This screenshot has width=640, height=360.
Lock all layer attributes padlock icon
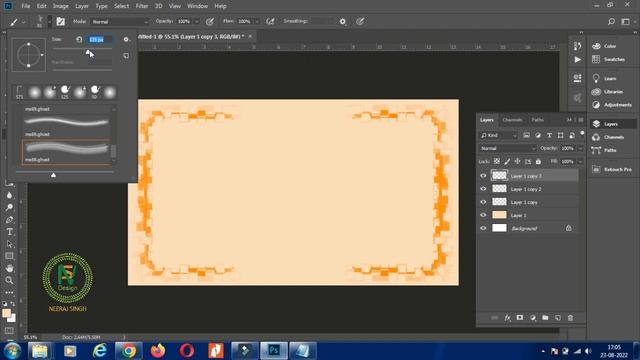538,162
